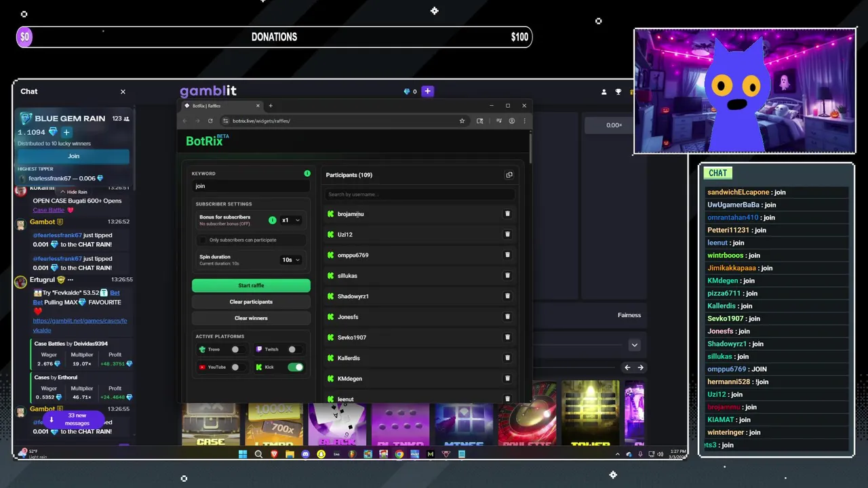This screenshot has width=868, height=488.
Task: Remove Shadowyrz1 using trash icon
Action: tap(507, 296)
